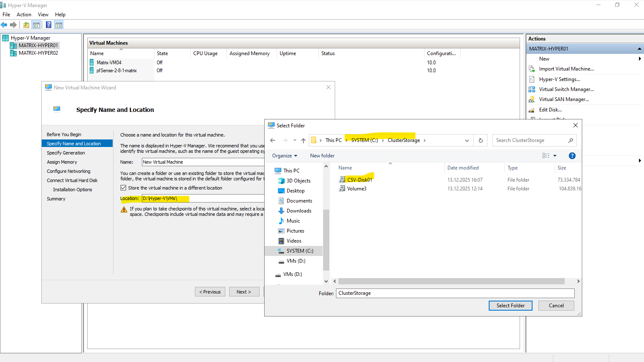
Task: Click the navigation pane vertical scrollbar
Action: 326,240
